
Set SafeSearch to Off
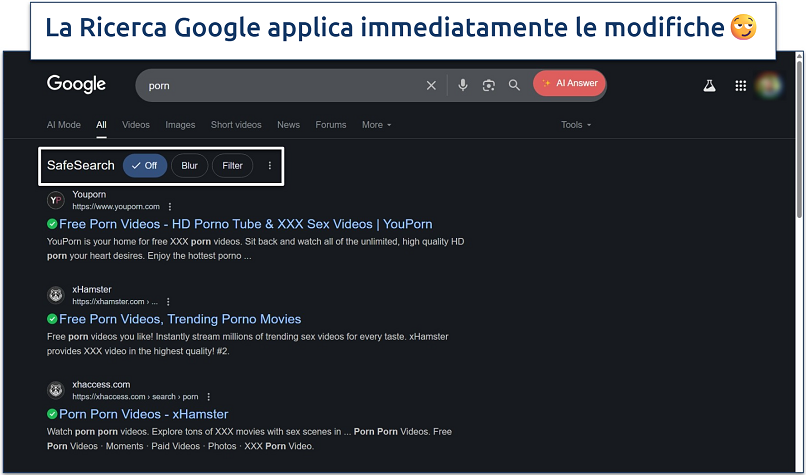145,166
